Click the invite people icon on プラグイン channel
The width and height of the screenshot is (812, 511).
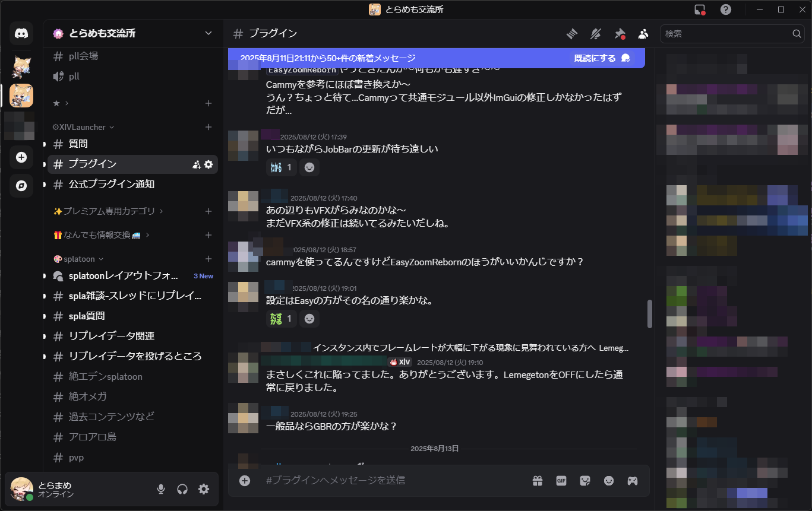point(197,164)
